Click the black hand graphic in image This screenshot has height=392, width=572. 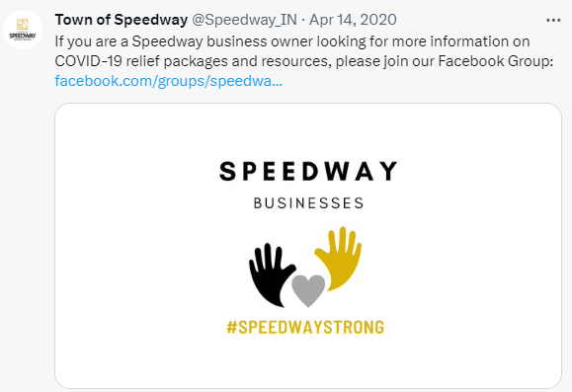[x=271, y=274]
